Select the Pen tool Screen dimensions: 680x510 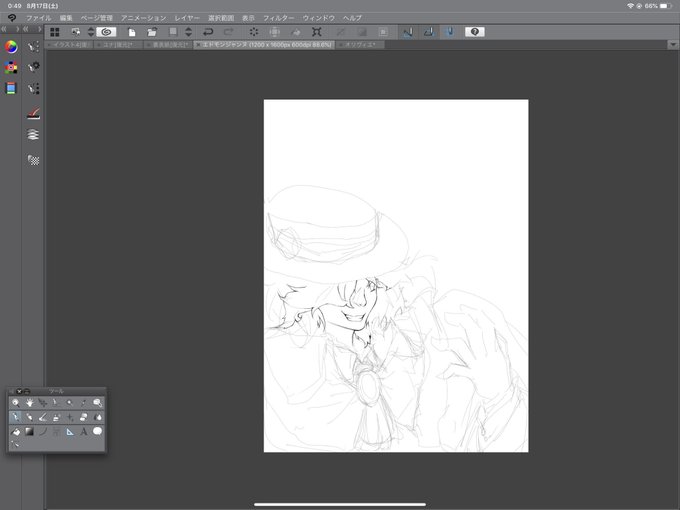tap(16, 417)
